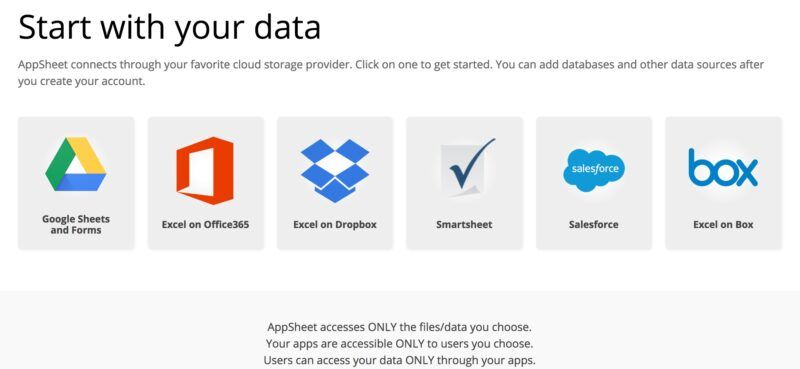Click the AppSheet cloud storage description paragraph

pyautogui.click(x=391, y=73)
